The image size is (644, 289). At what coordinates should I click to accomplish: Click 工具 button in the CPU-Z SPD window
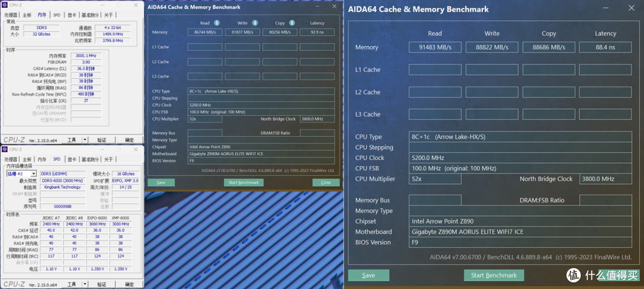(72, 284)
